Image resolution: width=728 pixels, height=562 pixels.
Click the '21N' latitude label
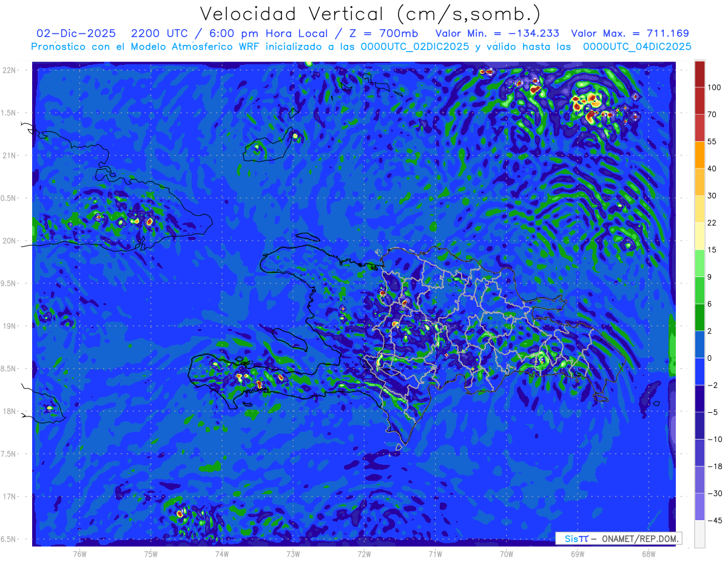(x=10, y=155)
